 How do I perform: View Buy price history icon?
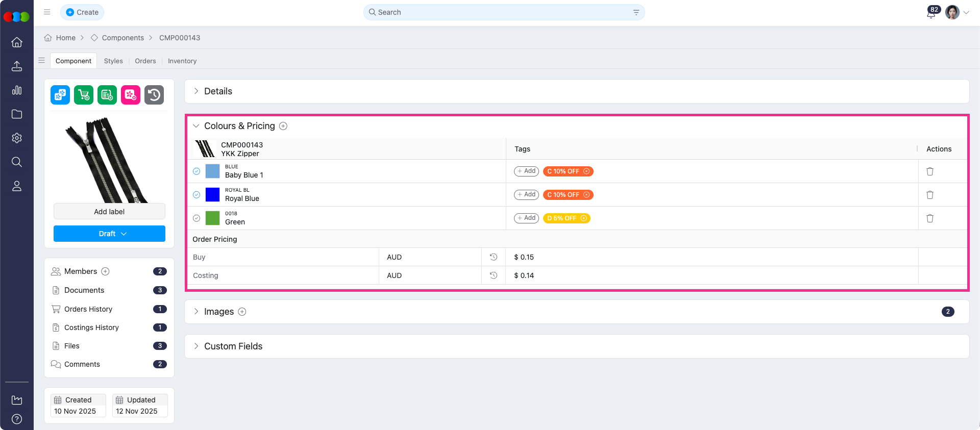coord(493,257)
